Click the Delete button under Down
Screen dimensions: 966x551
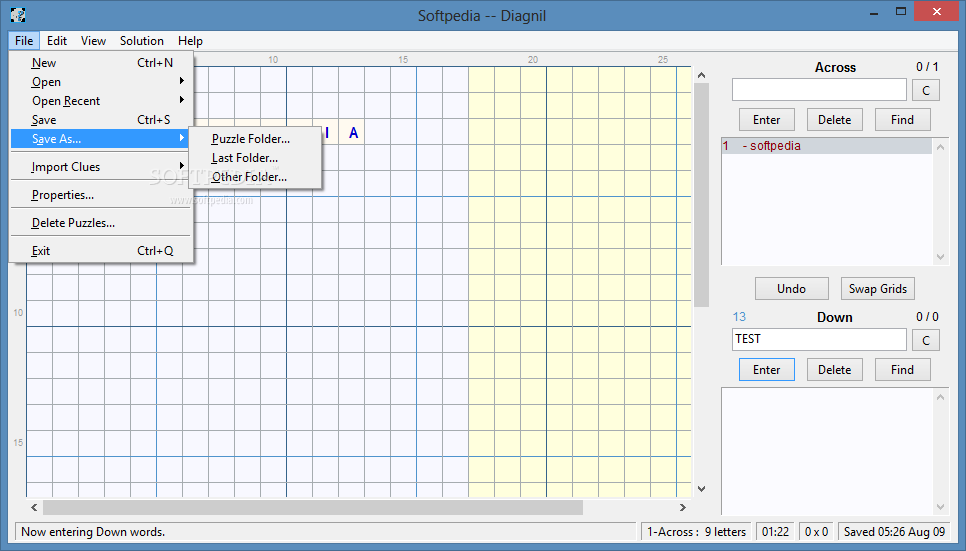[834, 370]
